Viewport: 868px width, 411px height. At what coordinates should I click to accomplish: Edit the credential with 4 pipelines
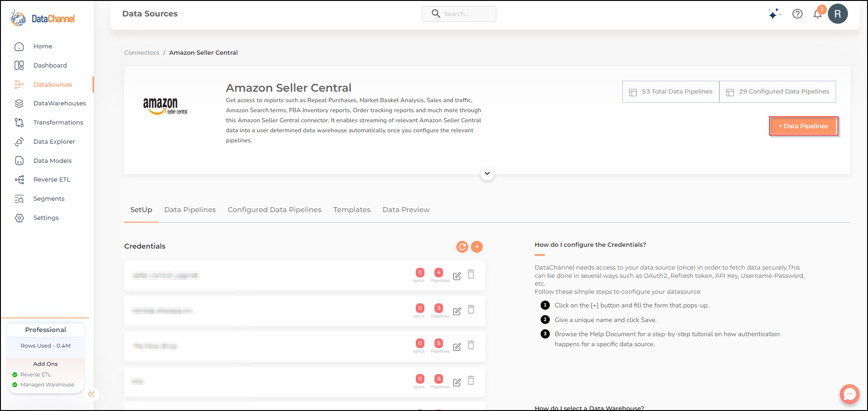coord(457,276)
